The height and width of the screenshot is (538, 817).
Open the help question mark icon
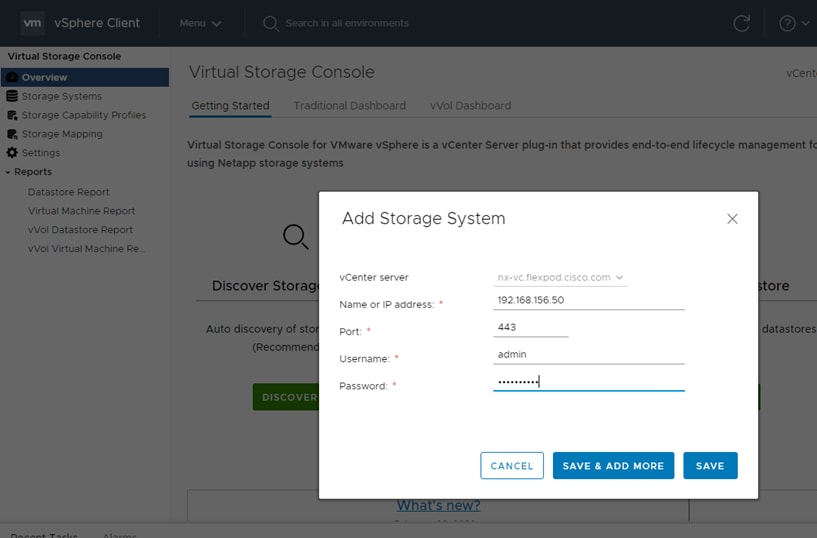787,23
